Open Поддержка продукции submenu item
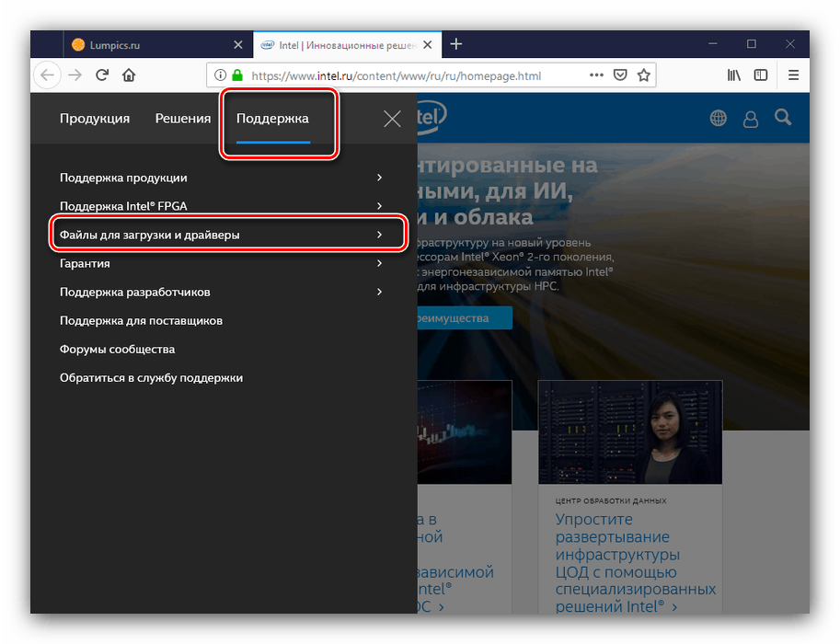Screen dimensions: 840x644 coord(123,178)
